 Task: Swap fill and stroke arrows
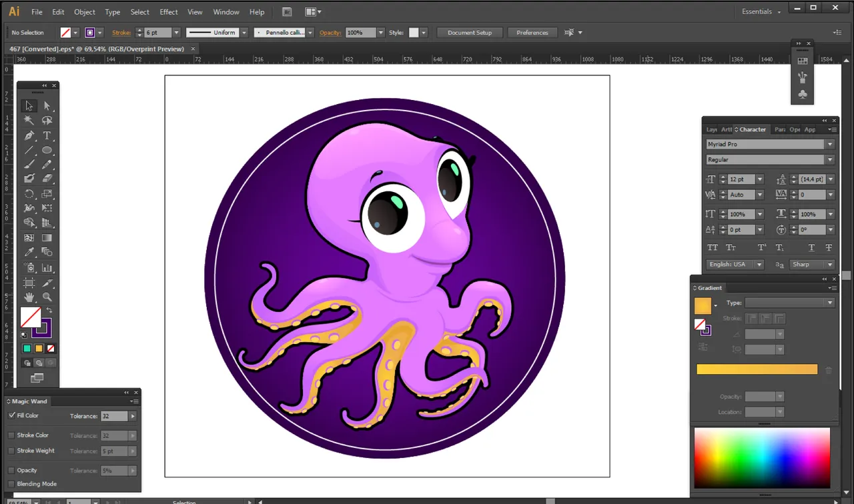[x=49, y=311]
